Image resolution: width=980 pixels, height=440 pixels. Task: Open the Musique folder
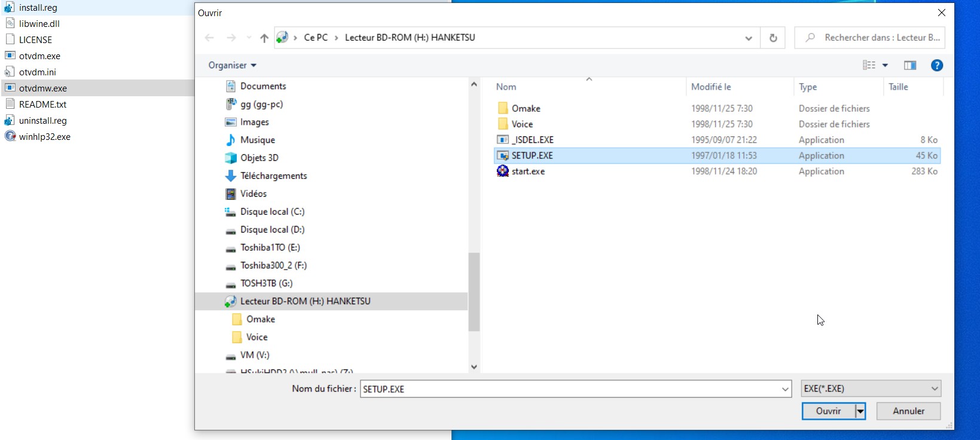coord(257,140)
